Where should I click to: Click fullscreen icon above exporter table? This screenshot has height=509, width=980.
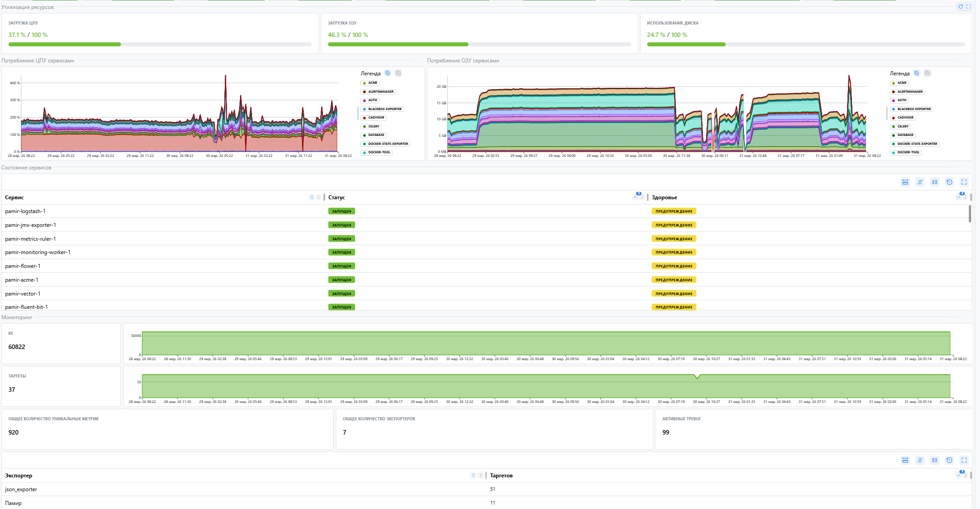[964, 460]
